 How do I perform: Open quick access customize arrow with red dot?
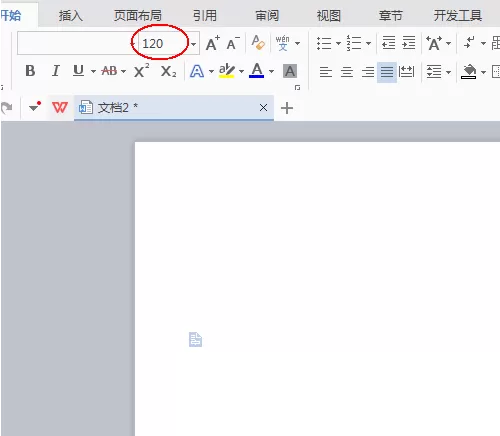pos(34,107)
